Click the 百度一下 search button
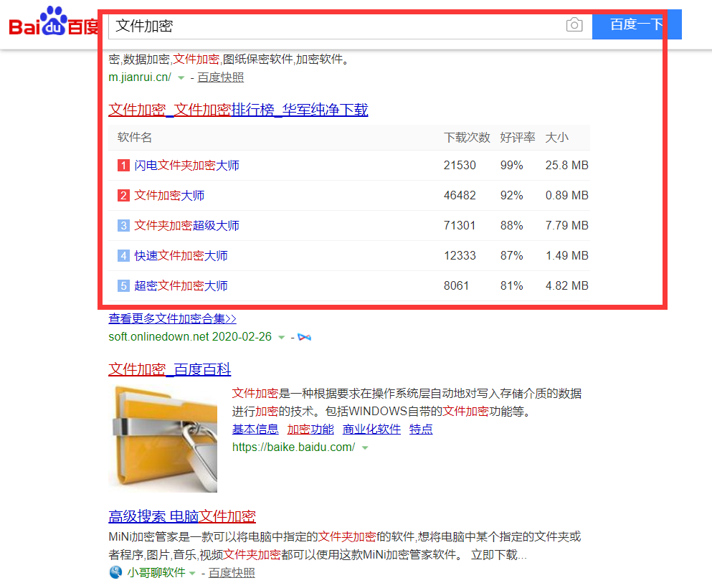 637,24
